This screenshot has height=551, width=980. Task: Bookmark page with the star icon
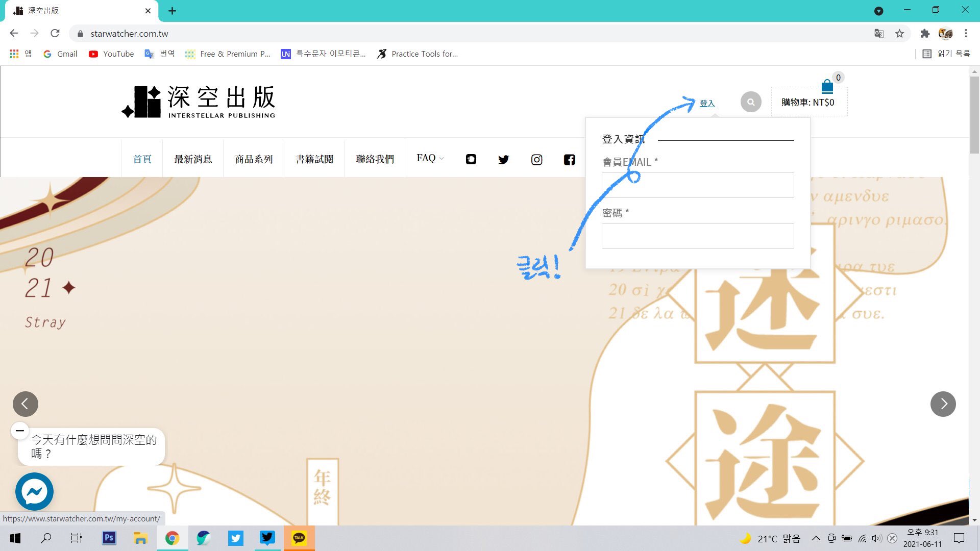pos(899,34)
